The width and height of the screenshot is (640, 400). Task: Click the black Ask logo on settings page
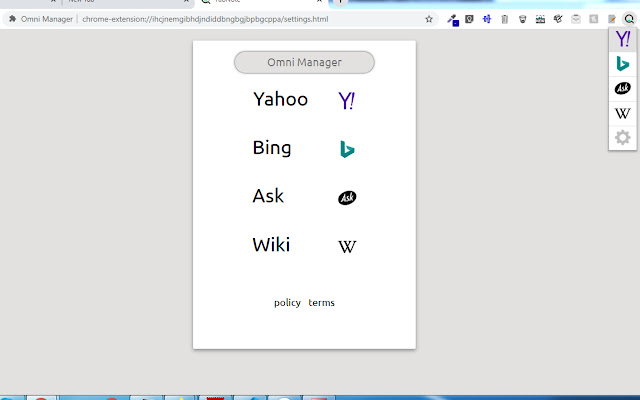point(347,198)
